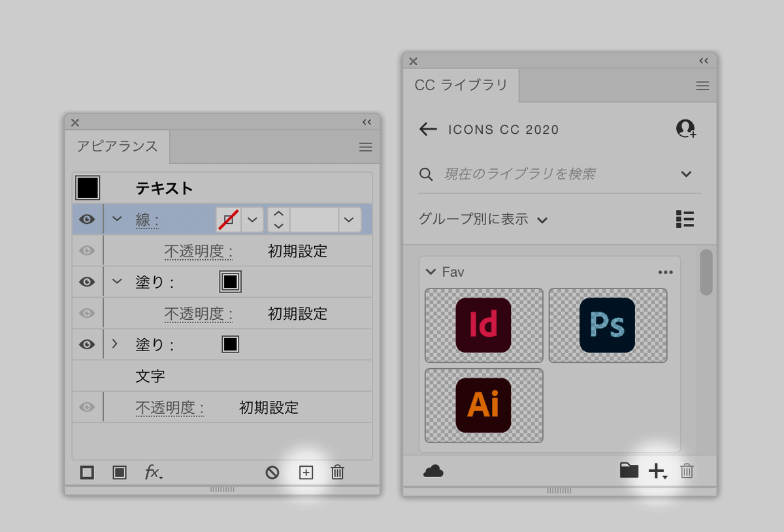Duplicate the selected appearance item
784x532 pixels.
coord(306,473)
